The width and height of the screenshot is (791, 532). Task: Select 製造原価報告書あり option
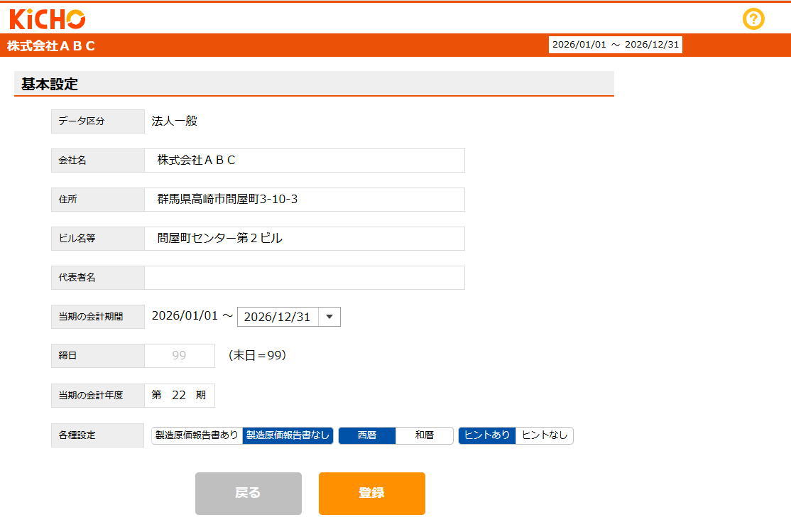coord(197,435)
